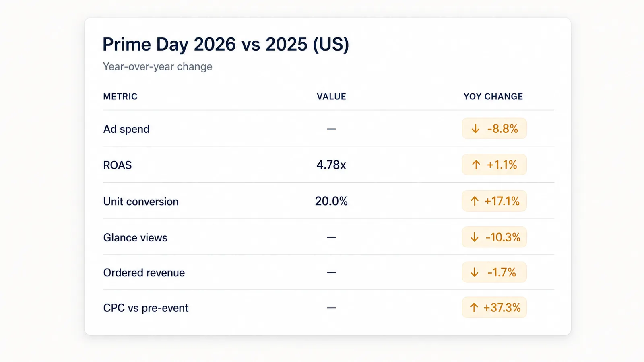
Task: Click the up arrow icon in CPC vs pre-event row
Action: click(x=474, y=308)
